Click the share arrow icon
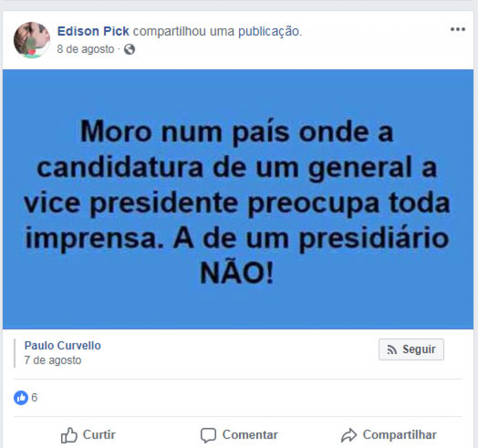Screen dimensions: 478x448 tap(349, 435)
